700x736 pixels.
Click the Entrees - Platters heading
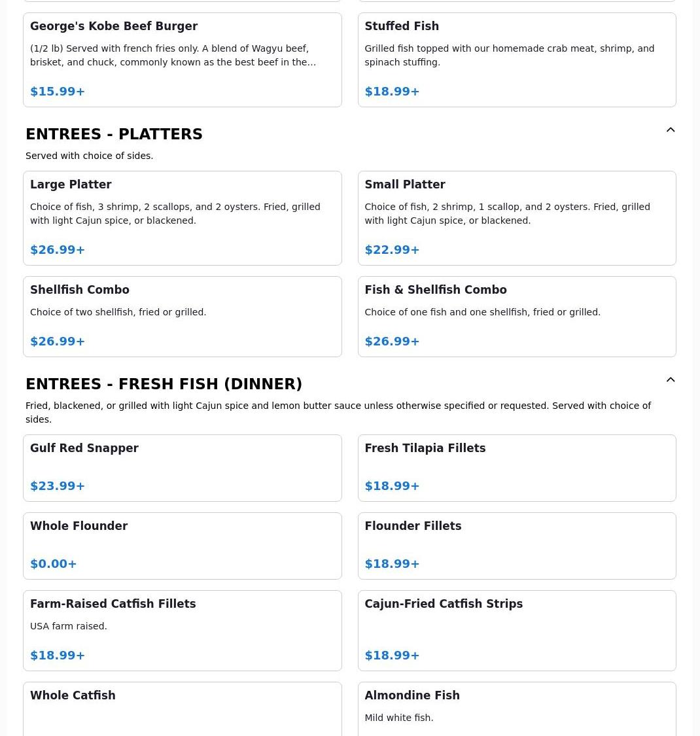(x=114, y=134)
